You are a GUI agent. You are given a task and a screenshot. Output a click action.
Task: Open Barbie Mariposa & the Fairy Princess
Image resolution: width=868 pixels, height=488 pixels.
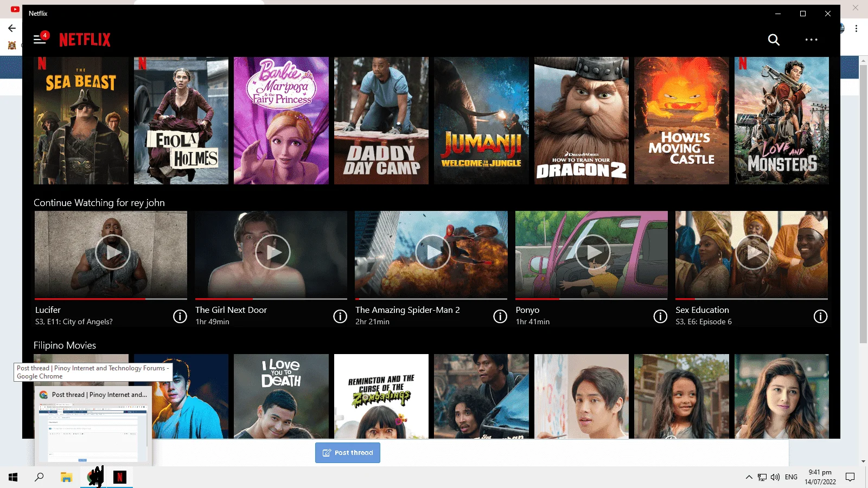point(281,120)
